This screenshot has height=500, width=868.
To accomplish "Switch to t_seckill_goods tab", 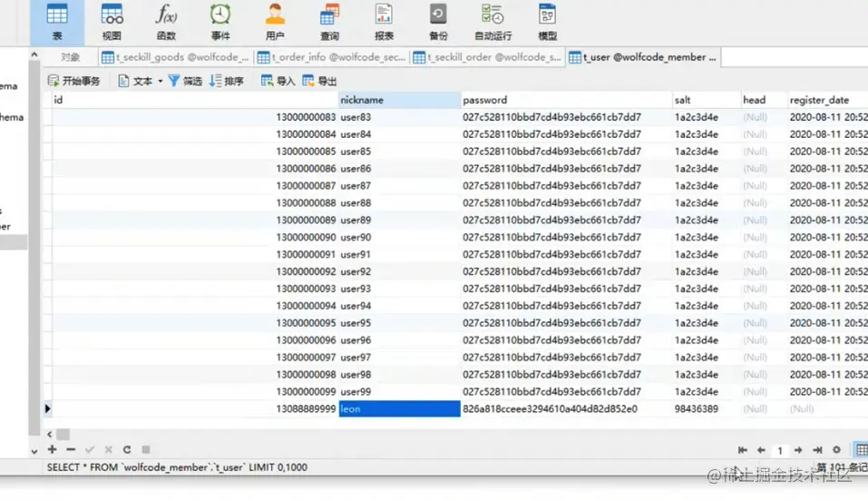I will click(x=175, y=57).
